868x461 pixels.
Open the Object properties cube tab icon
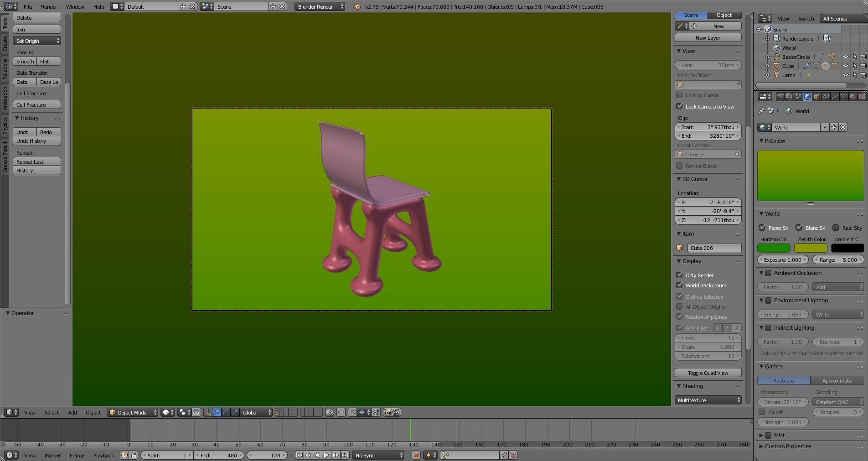816,97
